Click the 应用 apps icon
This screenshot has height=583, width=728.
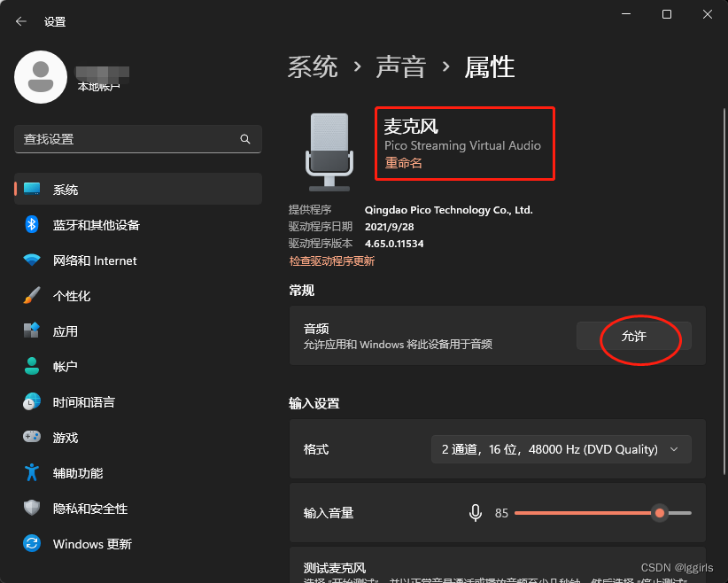tap(32, 330)
